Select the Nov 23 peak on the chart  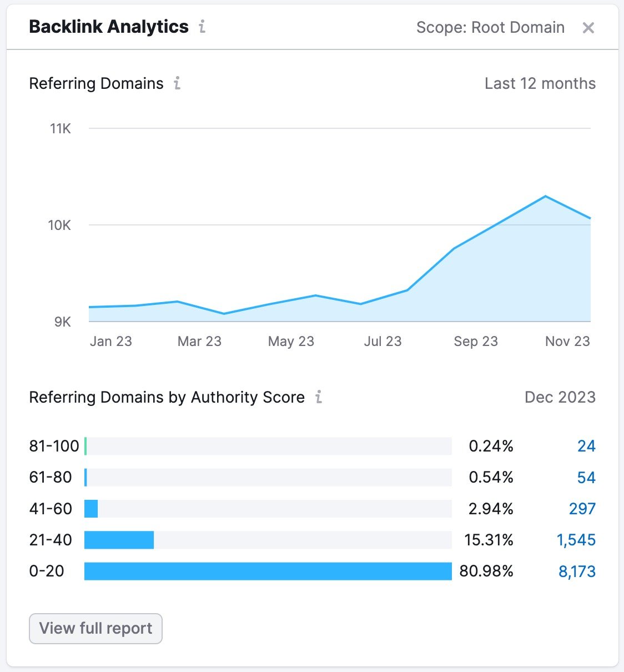coord(546,196)
